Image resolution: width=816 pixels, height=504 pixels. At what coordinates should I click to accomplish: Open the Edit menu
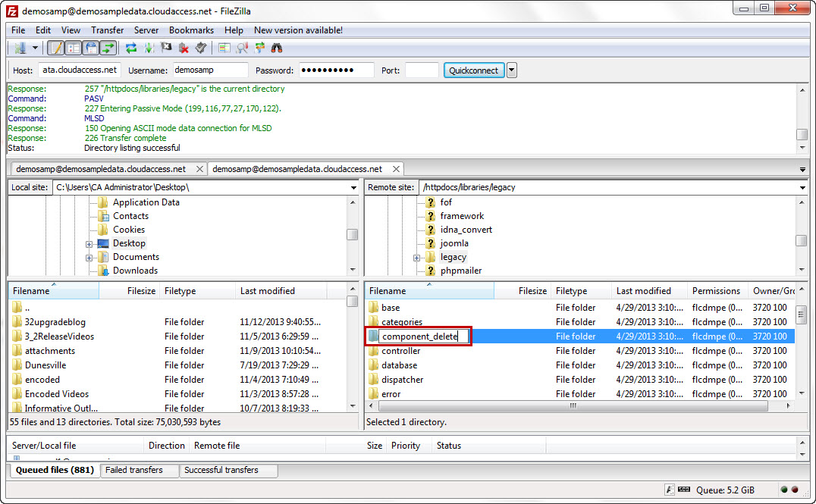(42, 30)
